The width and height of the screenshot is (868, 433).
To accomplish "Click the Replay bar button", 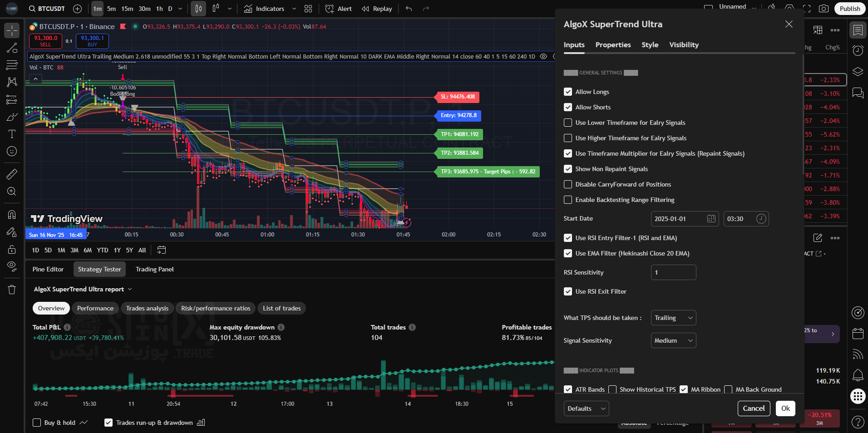I will [377, 9].
